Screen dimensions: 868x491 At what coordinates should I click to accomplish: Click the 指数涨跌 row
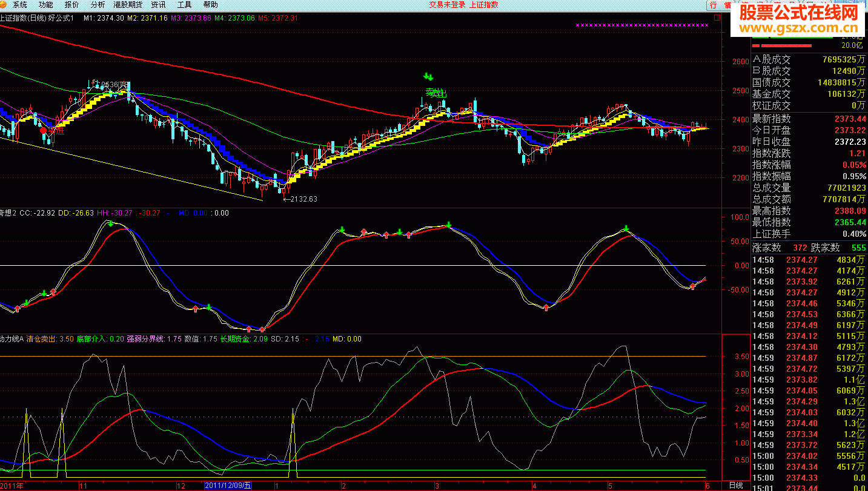coord(809,153)
